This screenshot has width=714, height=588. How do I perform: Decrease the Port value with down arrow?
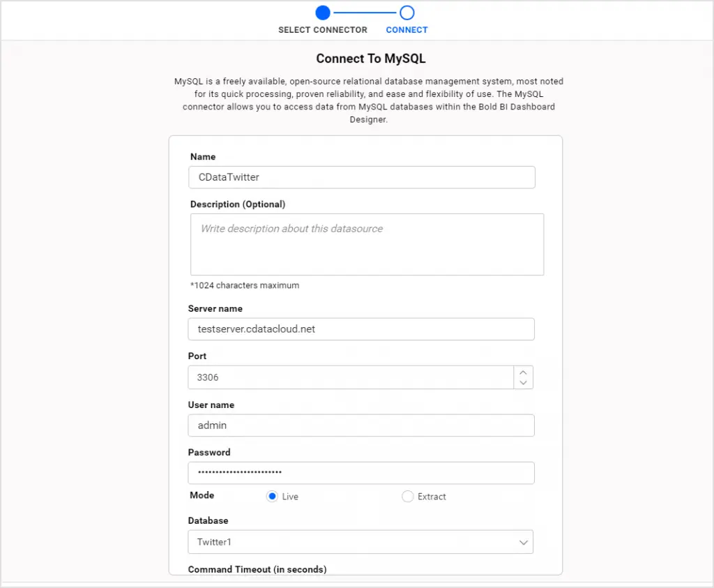tap(523, 383)
